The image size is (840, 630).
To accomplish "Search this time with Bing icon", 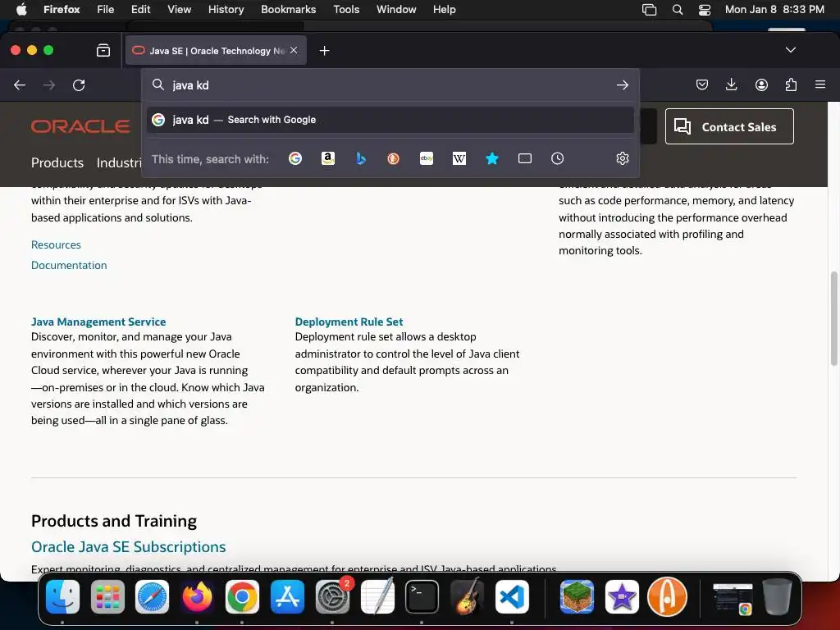I will tap(361, 158).
